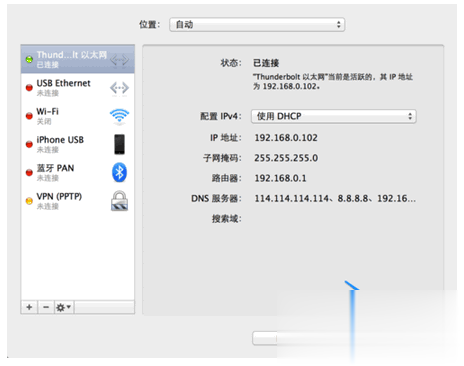Click the 已连接 status text in details pane

pos(266,63)
